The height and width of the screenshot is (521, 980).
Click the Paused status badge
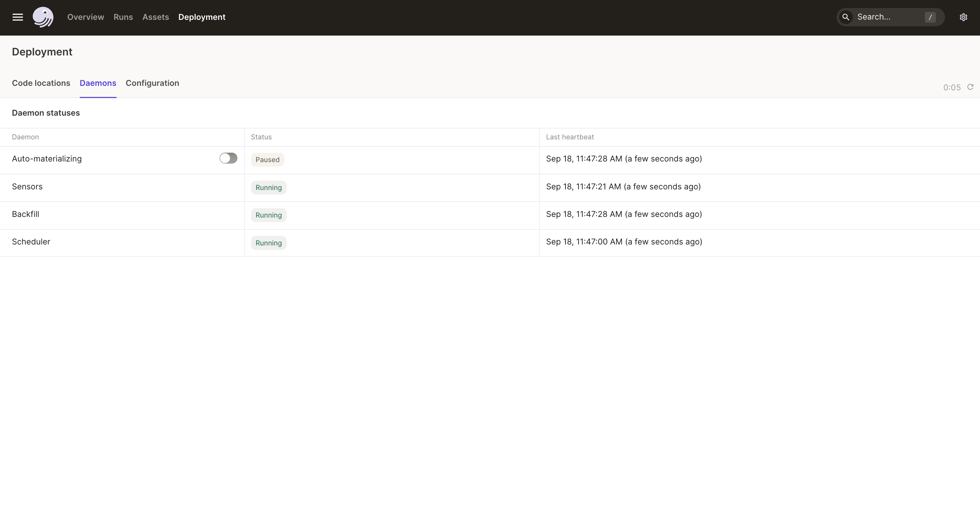pos(267,160)
